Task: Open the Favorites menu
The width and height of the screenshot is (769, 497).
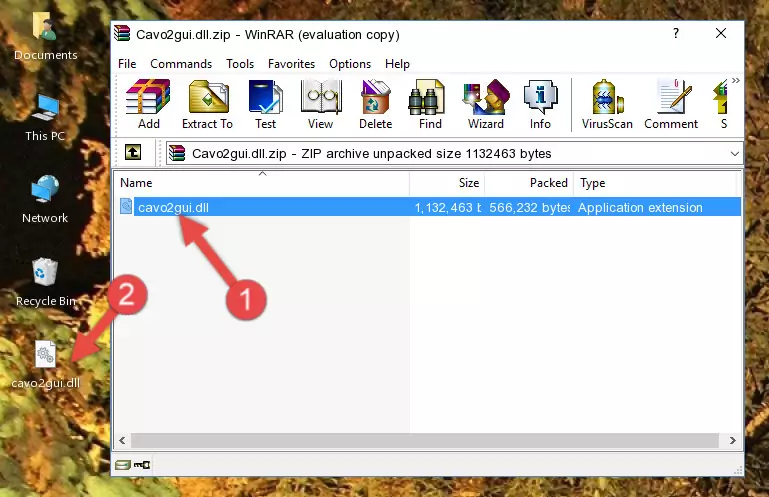Action: (x=291, y=64)
